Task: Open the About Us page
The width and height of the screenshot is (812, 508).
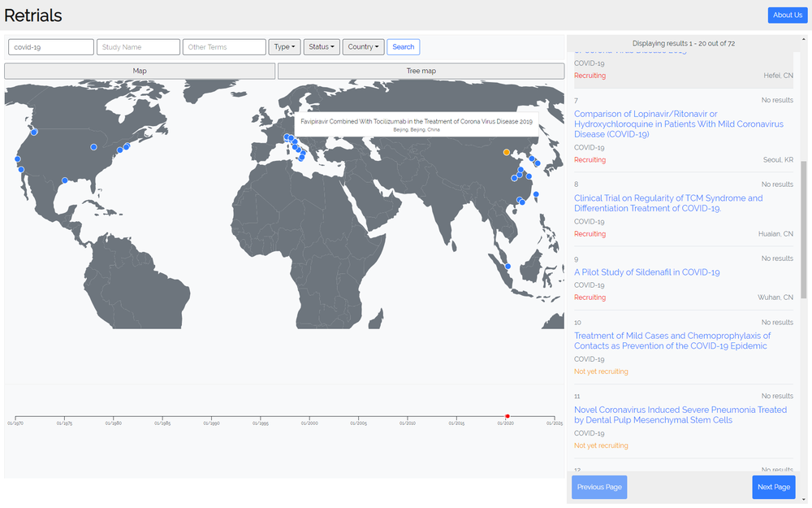Action: coord(787,15)
